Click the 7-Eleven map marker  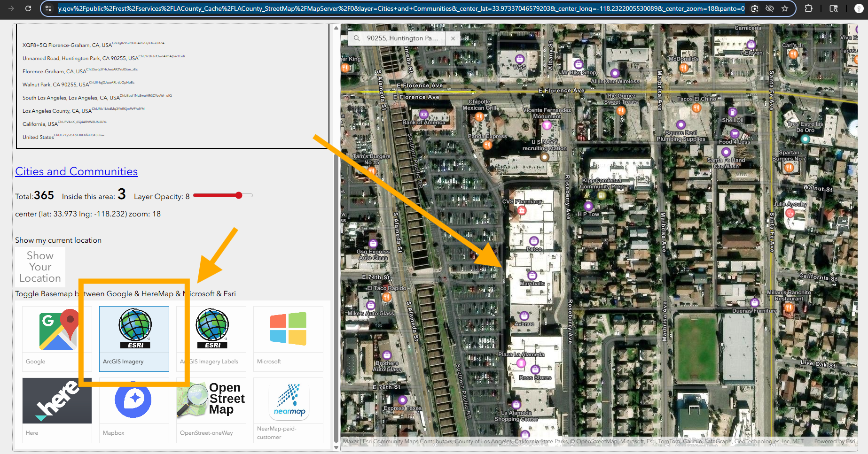pos(751,45)
